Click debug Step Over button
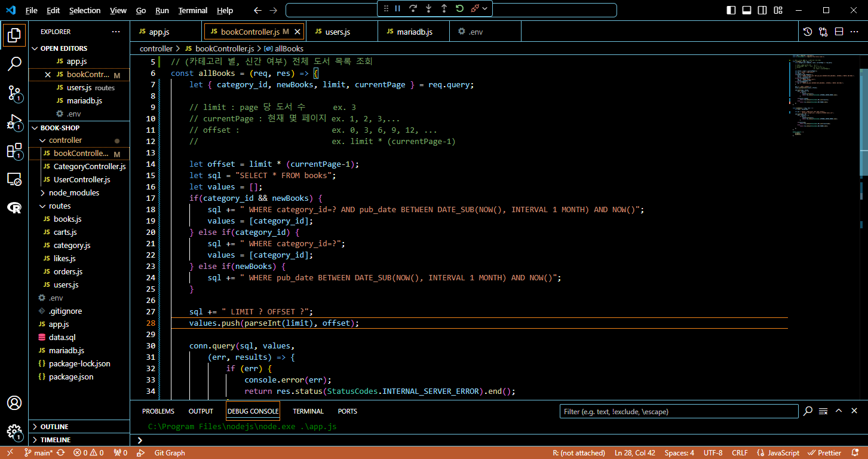Screen dimensions: 868x459 (x=413, y=8)
